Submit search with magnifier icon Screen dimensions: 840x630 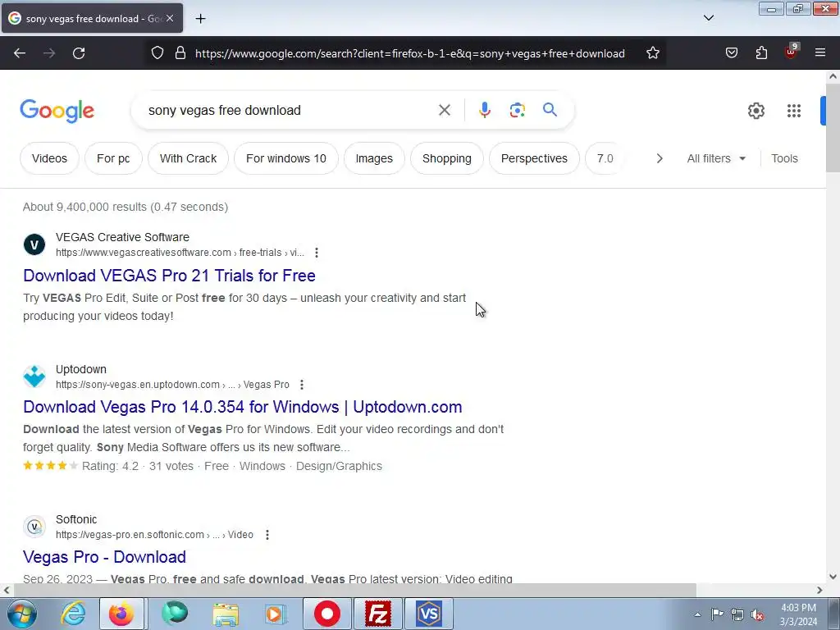pyautogui.click(x=550, y=110)
